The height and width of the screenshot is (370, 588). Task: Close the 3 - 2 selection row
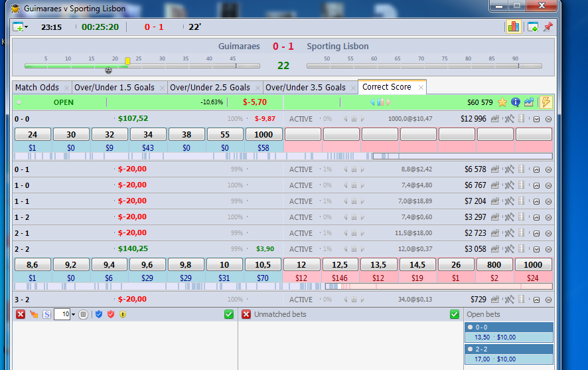[x=548, y=300]
